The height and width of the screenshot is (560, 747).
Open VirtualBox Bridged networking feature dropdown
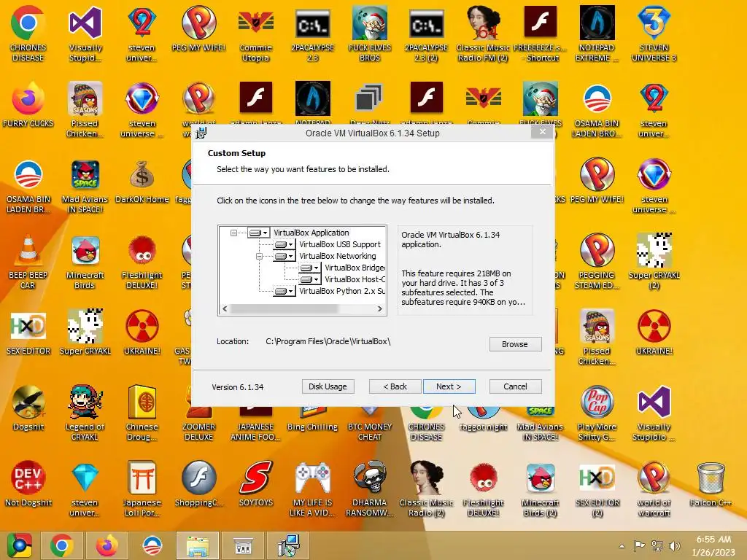310,268
